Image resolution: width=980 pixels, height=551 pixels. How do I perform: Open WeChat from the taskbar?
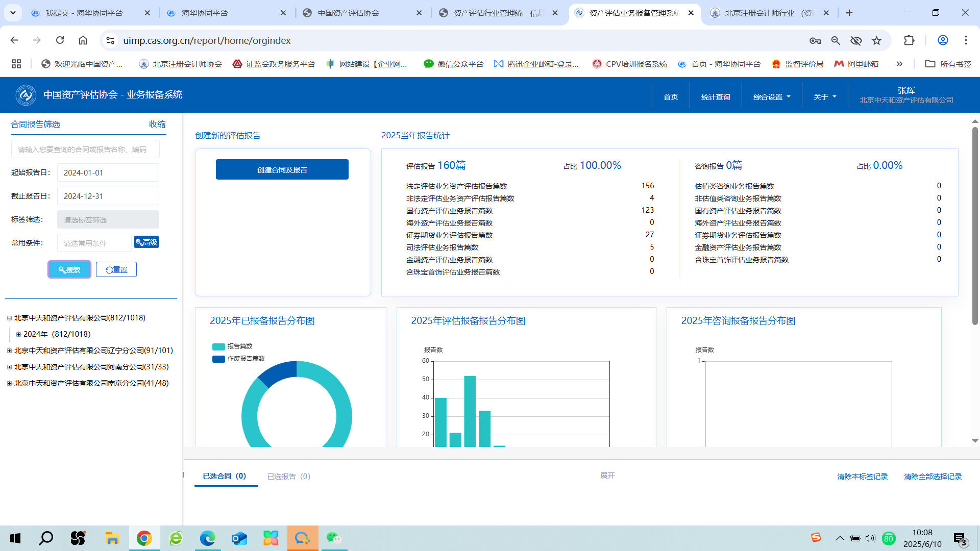coord(334,538)
